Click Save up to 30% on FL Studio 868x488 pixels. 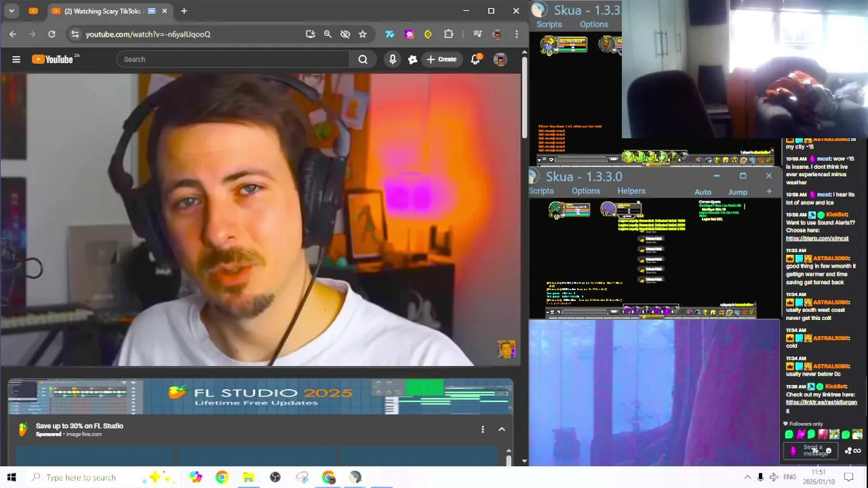pos(79,426)
